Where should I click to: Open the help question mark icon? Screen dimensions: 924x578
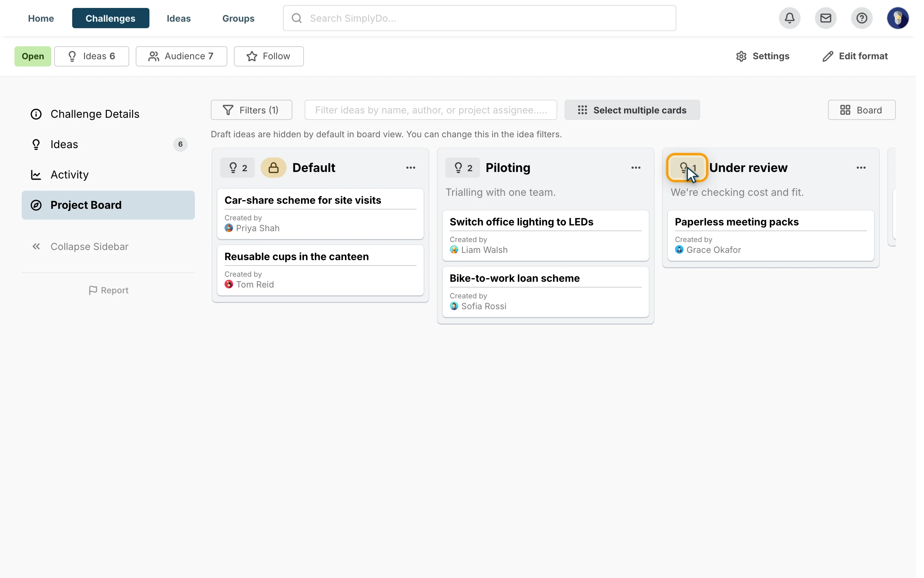coord(862,18)
